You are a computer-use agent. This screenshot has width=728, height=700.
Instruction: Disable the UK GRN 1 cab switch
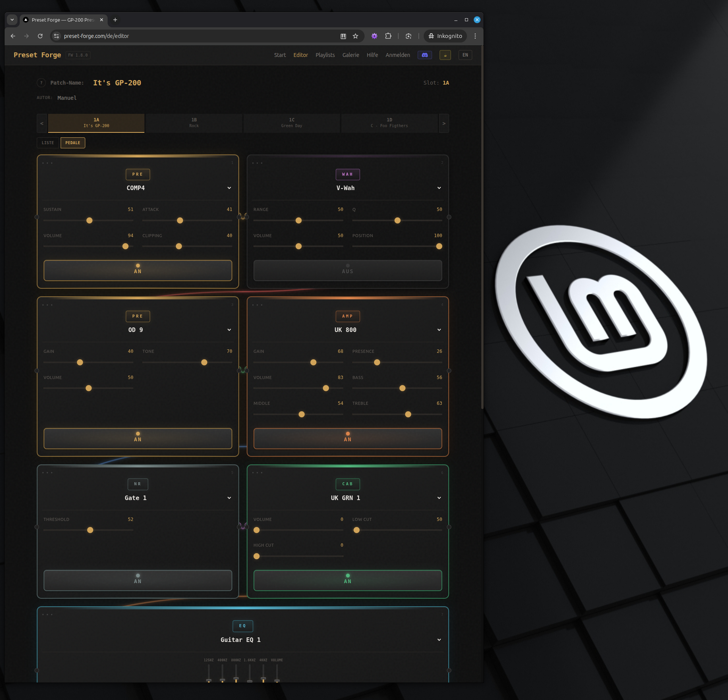347,580
